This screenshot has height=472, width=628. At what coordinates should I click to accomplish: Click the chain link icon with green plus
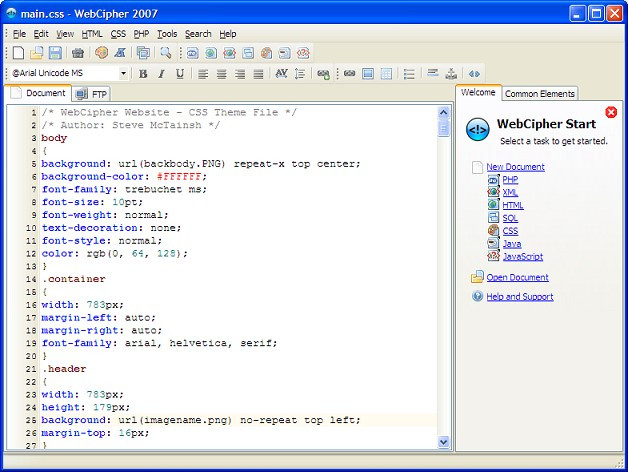click(323, 74)
